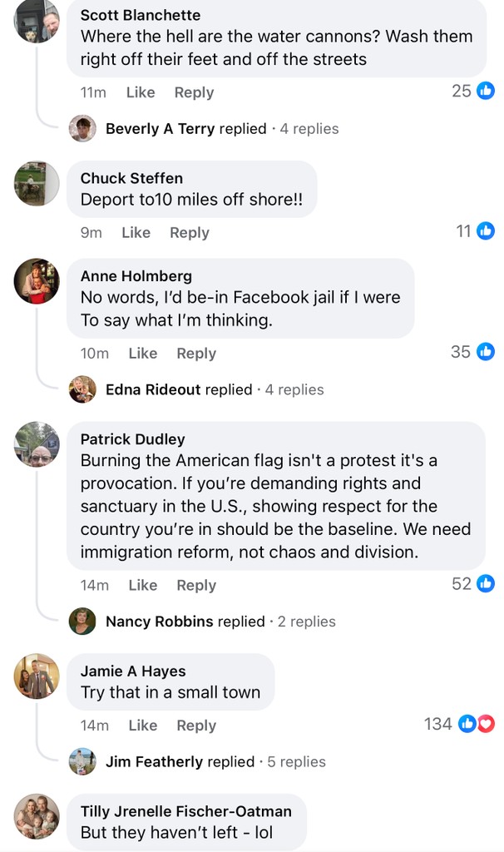Open the 14m timestamp on Jamie A Hayes' comment

tap(95, 726)
